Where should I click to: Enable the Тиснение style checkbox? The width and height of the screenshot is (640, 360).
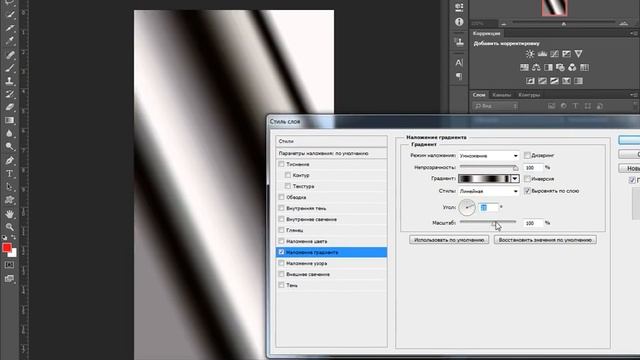pos(281,164)
